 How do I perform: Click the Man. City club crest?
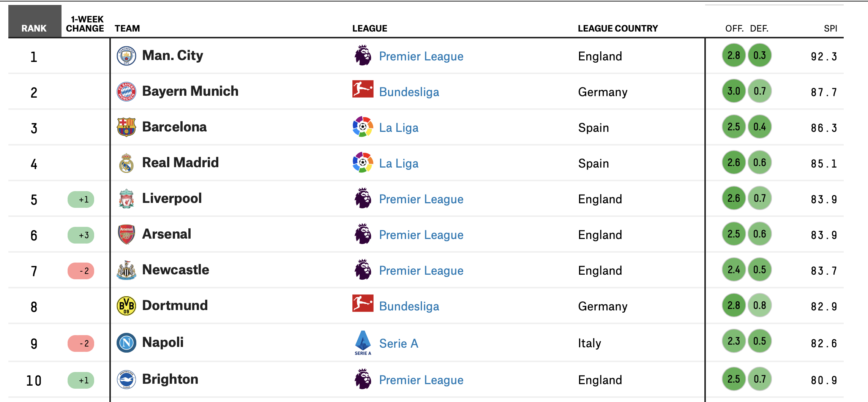click(126, 56)
